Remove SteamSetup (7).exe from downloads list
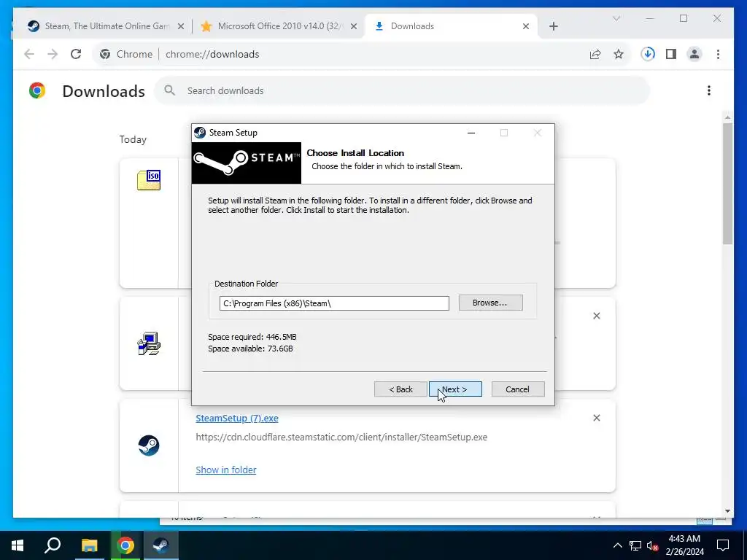The image size is (747, 560). point(597,418)
